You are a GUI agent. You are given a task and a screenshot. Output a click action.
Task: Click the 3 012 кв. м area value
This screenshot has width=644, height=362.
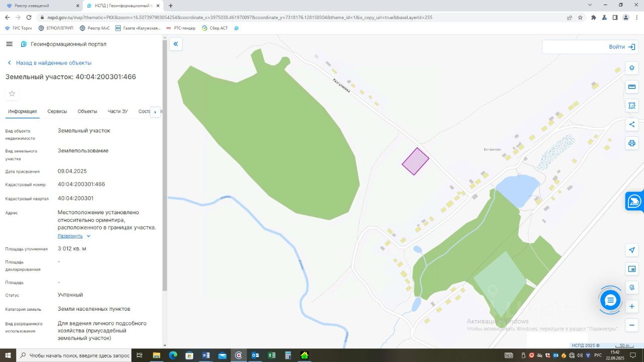click(72, 248)
